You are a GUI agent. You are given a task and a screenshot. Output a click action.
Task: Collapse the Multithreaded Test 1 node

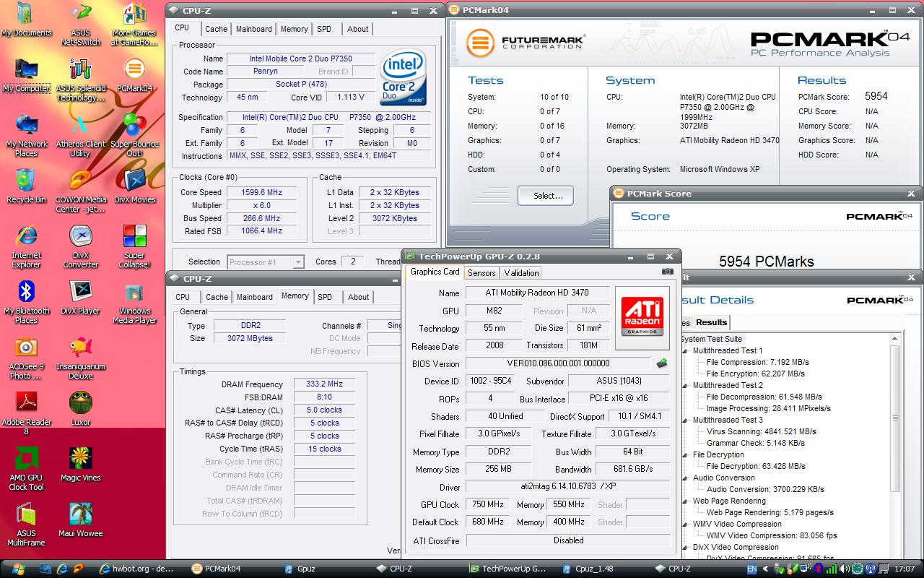tap(685, 350)
